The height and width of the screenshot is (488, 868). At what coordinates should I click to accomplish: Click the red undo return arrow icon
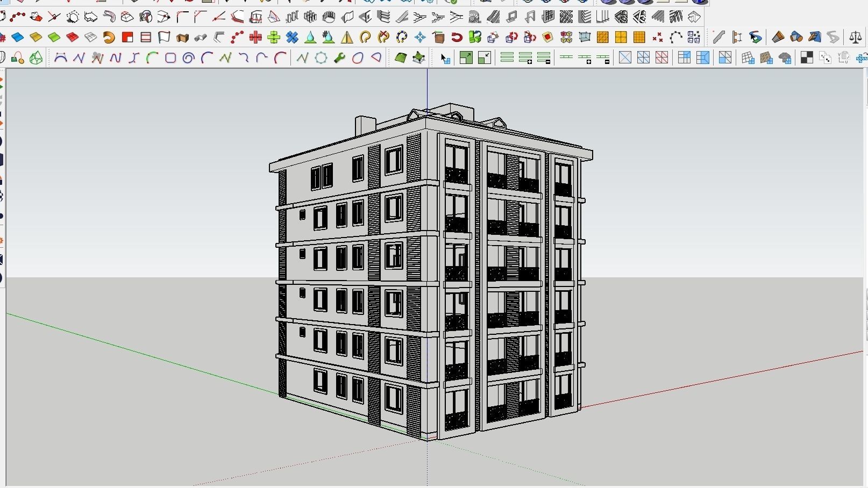pos(457,38)
